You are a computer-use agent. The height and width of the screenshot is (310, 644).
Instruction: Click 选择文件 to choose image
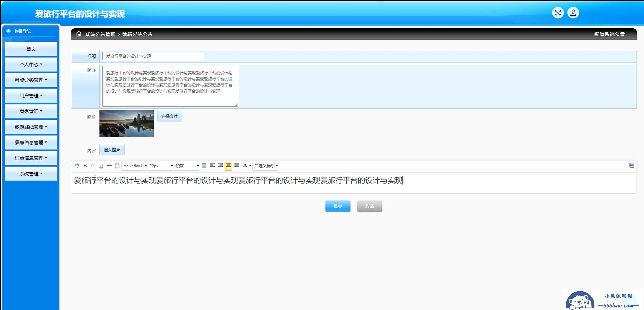click(169, 116)
